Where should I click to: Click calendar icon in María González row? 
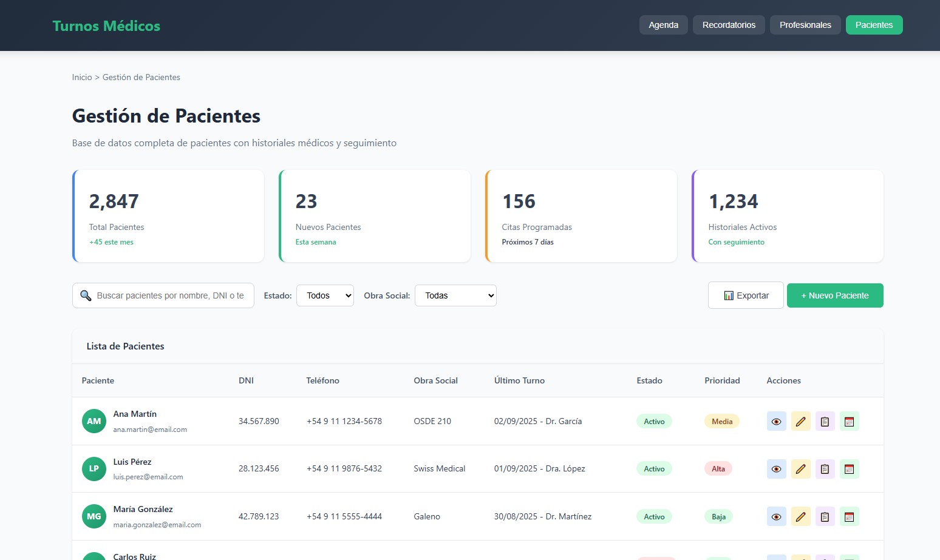(849, 516)
